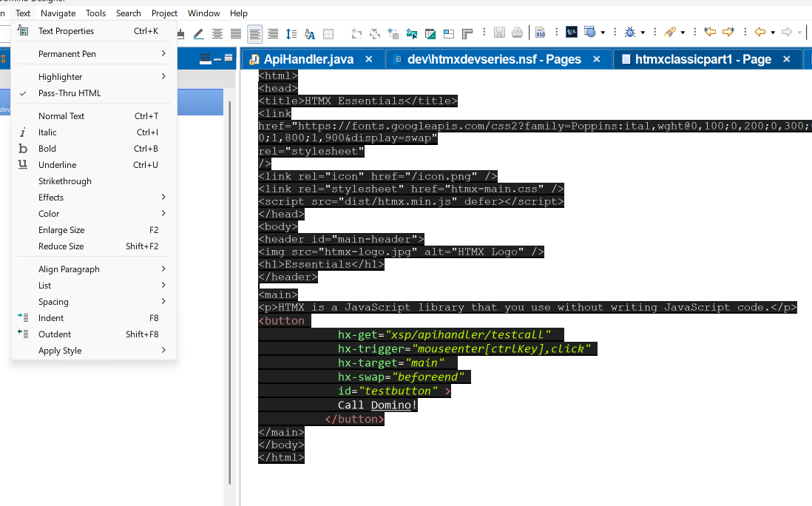The image size is (812, 506).
Task: Click the Preview in Web Browser globe icon
Action: (x=589, y=32)
